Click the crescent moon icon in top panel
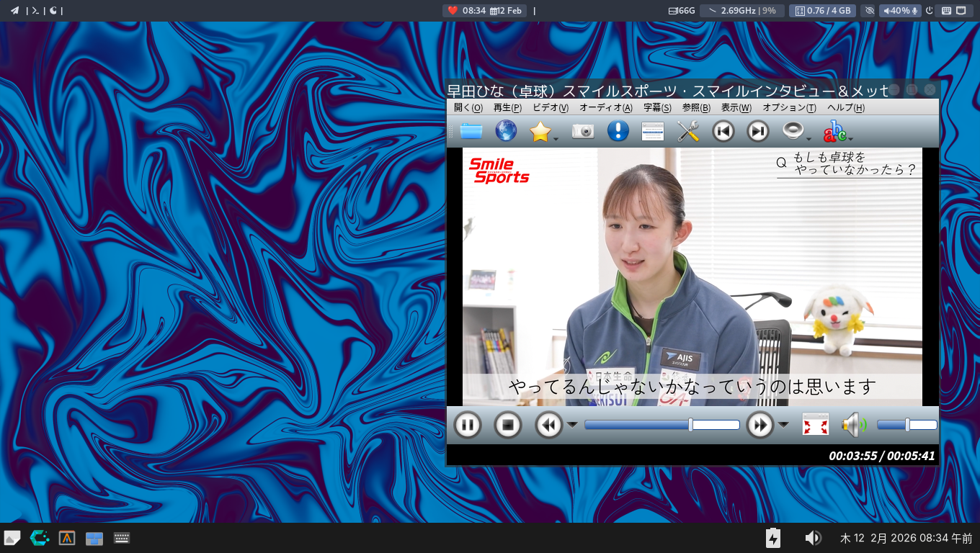This screenshot has width=980, height=553. point(53,11)
